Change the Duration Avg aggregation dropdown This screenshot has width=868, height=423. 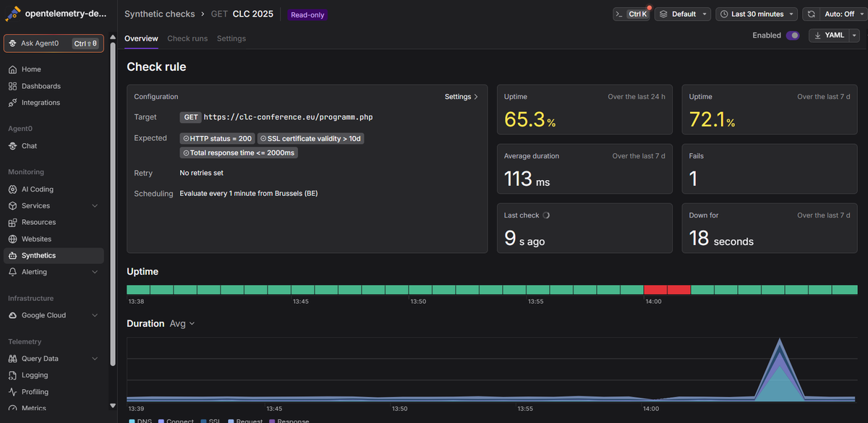(x=182, y=324)
